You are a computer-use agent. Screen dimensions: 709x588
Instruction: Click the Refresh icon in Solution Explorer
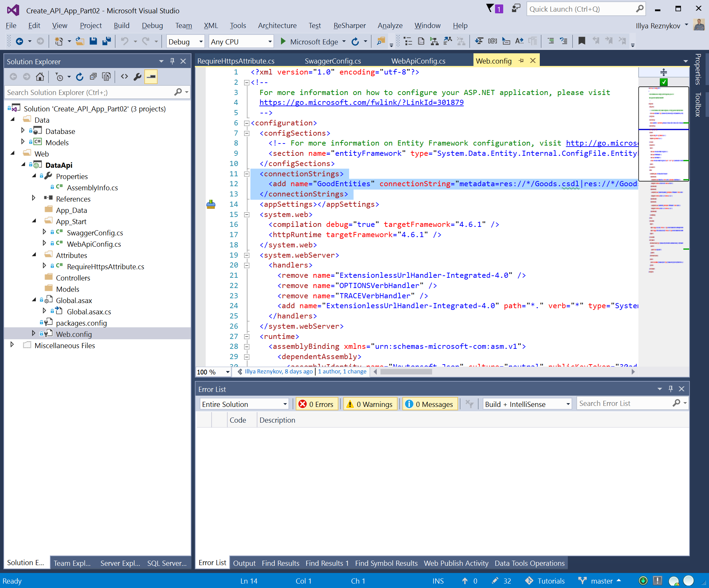(80, 77)
